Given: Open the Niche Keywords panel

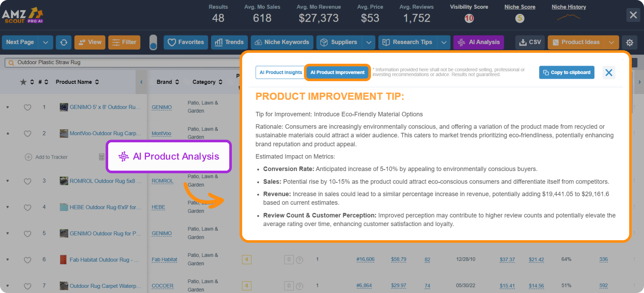Looking at the screenshot, I should [x=282, y=42].
